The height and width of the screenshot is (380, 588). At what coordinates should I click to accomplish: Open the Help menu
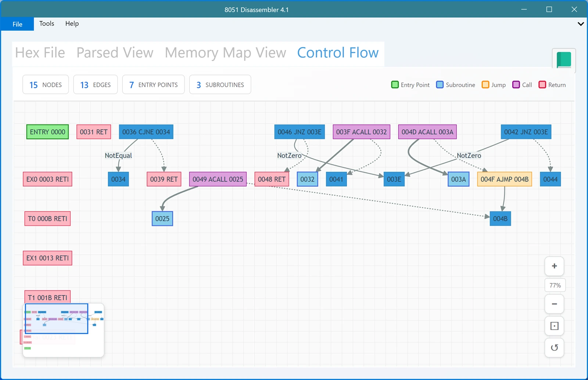72,24
